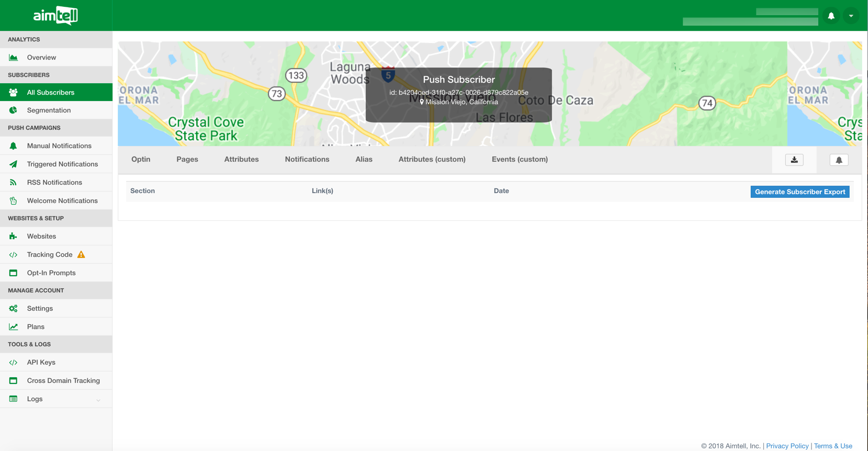Click the RSS Notifications feed icon

13,183
